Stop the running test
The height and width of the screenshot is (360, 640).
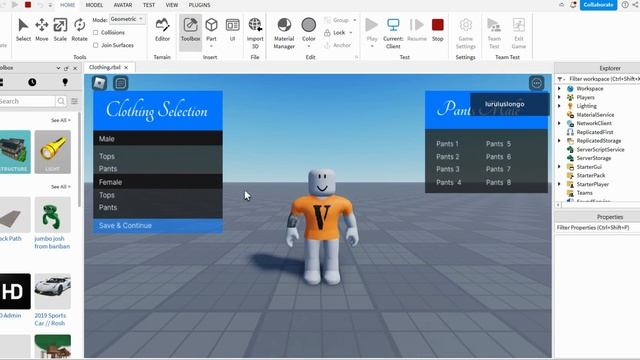(438, 29)
